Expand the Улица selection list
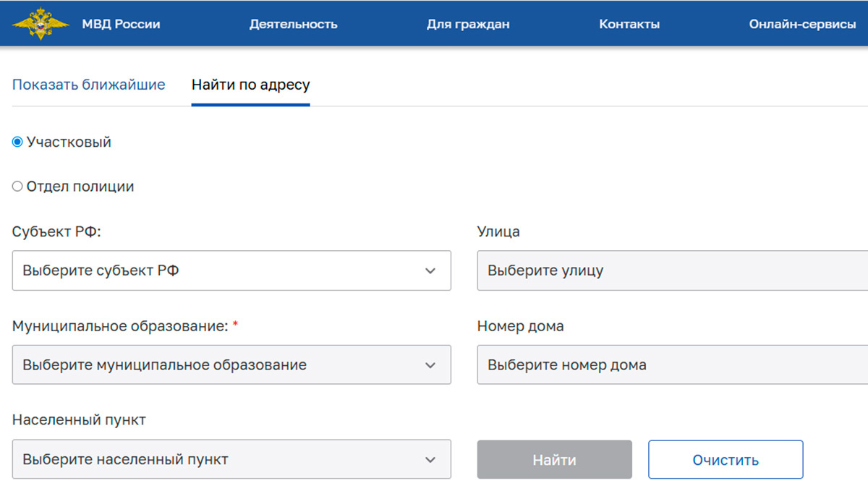868x491 pixels. pos(651,270)
